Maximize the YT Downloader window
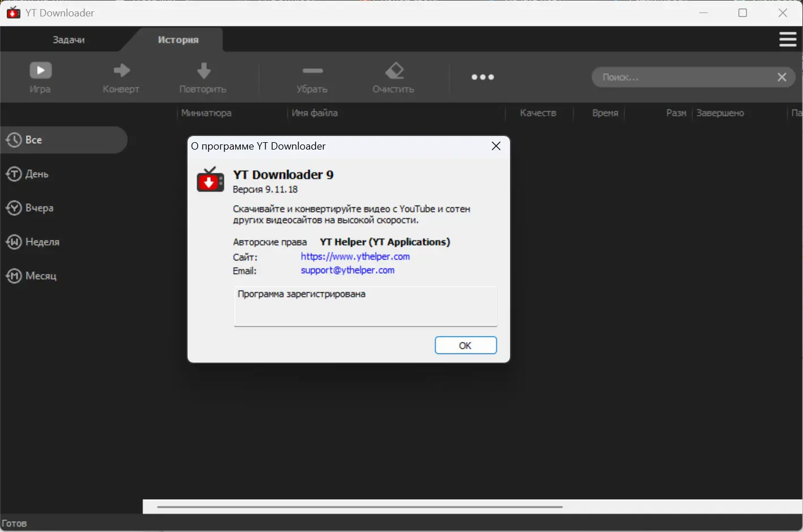This screenshot has height=532, width=803. (743, 12)
